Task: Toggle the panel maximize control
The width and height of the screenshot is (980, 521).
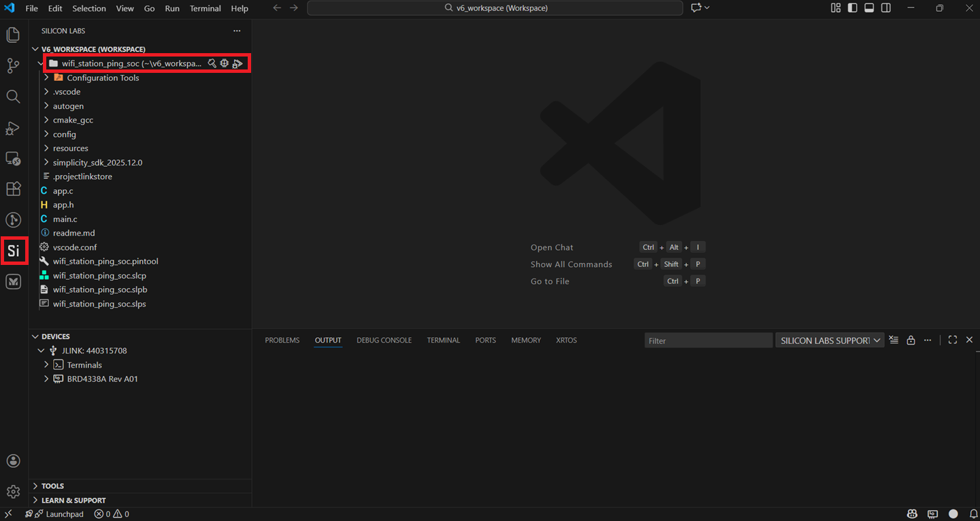Action: point(952,339)
